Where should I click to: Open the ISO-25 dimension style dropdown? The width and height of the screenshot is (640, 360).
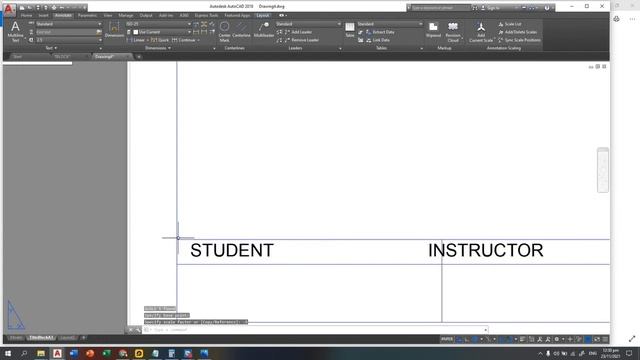pyautogui.click(x=158, y=24)
